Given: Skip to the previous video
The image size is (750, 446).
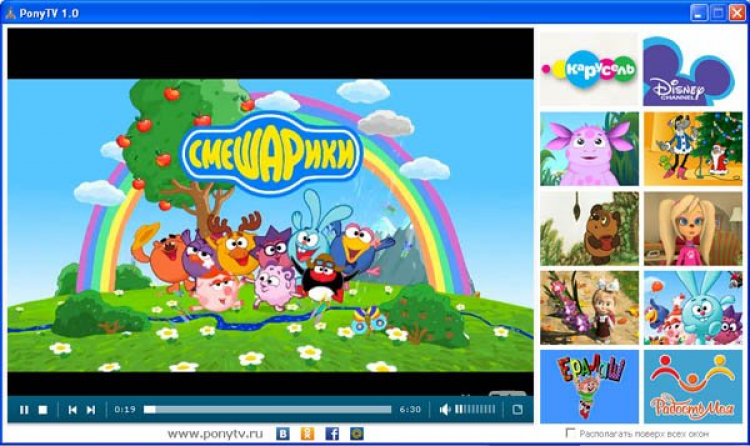Looking at the screenshot, I should 72,410.
